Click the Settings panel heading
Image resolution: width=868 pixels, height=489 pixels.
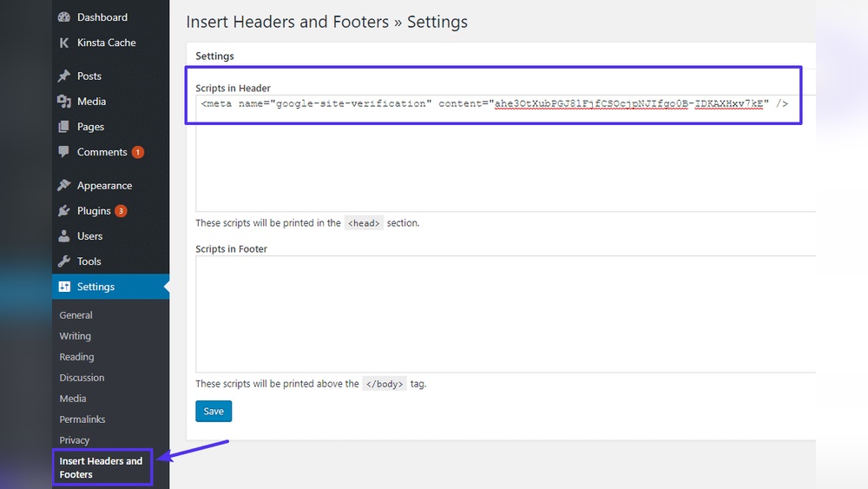[214, 56]
